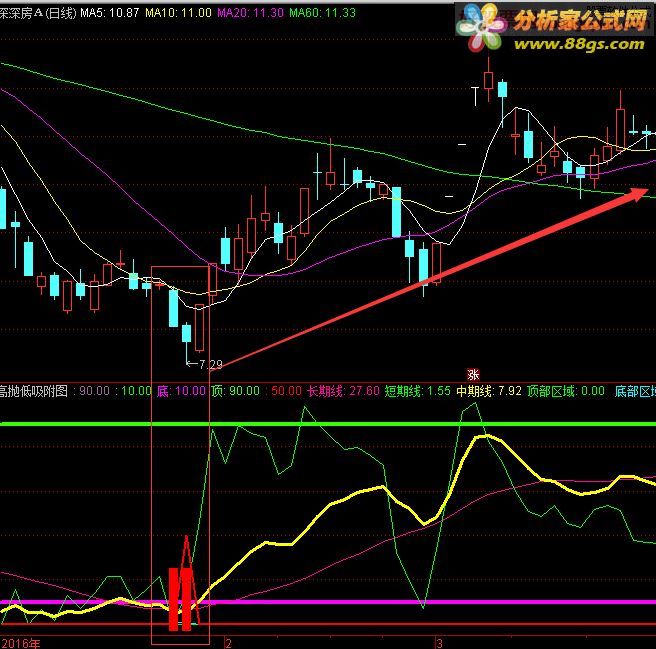
Task: Click the red 50.00 indicator value
Action: tap(286, 391)
